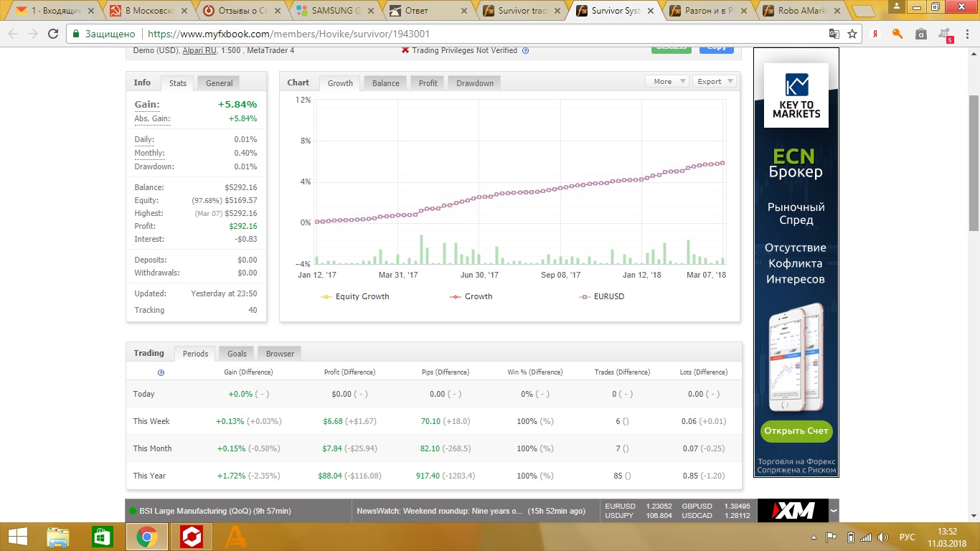Click the 'This Year' row gain value +1.72%
This screenshot has width=980, height=551.
point(231,476)
